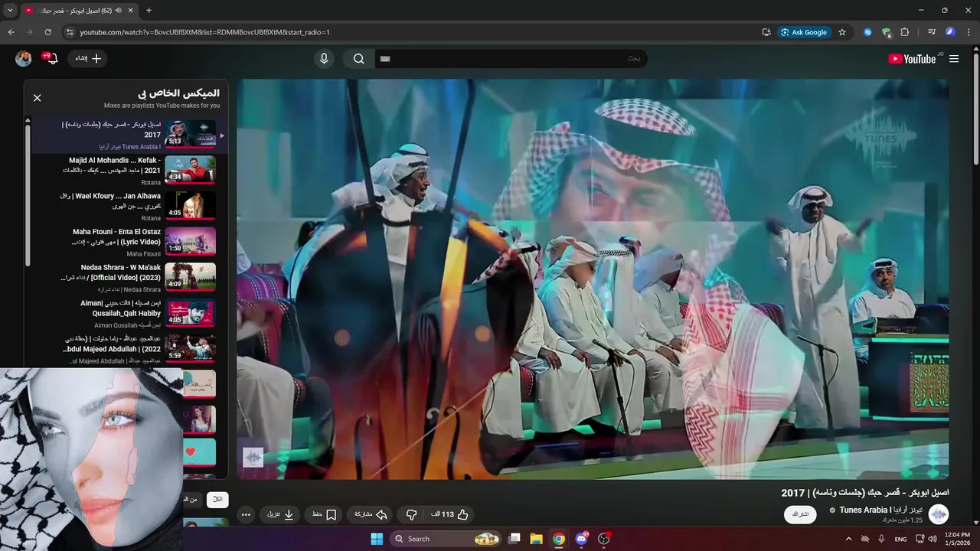This screenshot has height=551, width=980.
Task: Reload the browser page
Action: coord(47,32)
